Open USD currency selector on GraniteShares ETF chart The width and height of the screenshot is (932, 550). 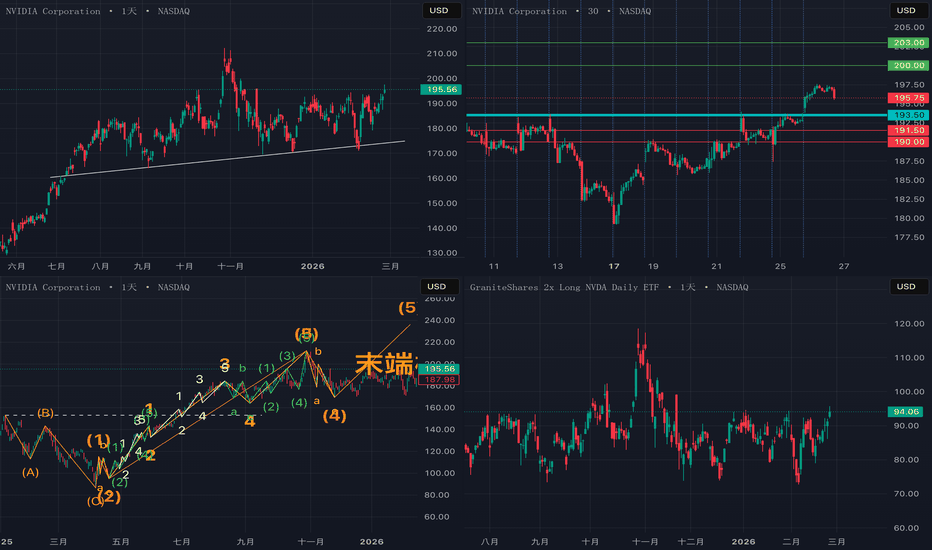point(908,287)
